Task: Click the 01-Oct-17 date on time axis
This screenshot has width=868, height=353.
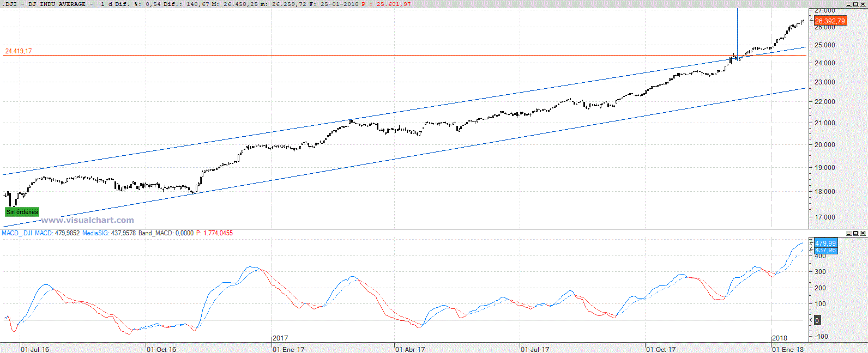Action: click(x=661, y=349)
